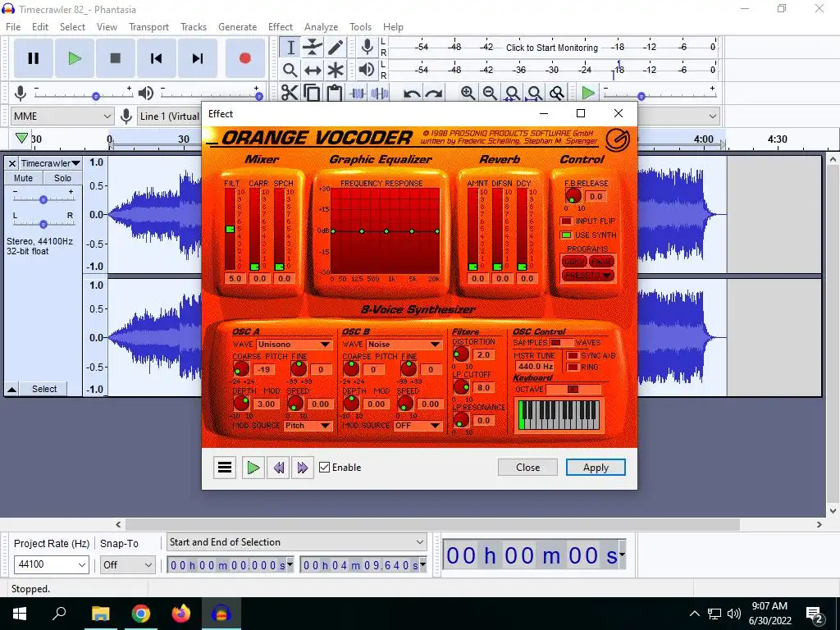Select the Draw pencil tool
840x630 pixels.
336,47
